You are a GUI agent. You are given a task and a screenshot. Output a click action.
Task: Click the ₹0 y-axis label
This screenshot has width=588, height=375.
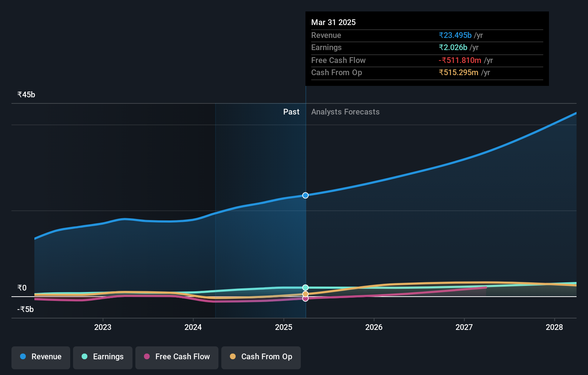point(22,288)
